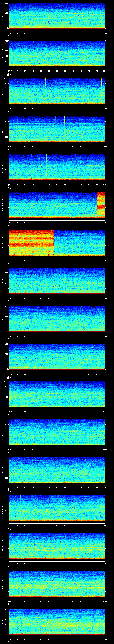The image size is (114, 644).
Task: Click the 38:00 end time label
Action: click(x=105, y=336)
